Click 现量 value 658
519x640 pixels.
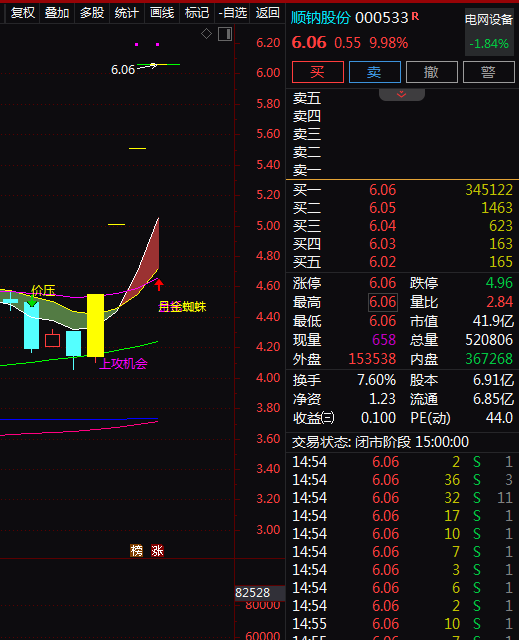tap(384, 340)
